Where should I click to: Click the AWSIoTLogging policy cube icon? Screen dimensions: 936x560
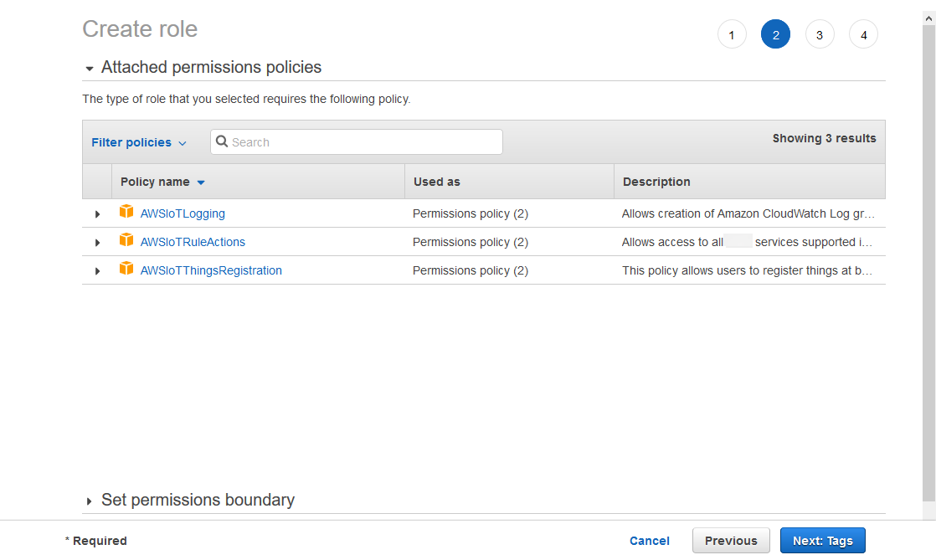(126, 212)
